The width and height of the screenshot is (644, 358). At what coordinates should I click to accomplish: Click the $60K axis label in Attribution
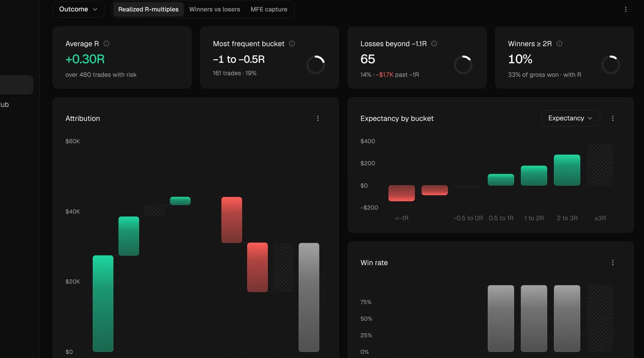[x=73, y=141]
